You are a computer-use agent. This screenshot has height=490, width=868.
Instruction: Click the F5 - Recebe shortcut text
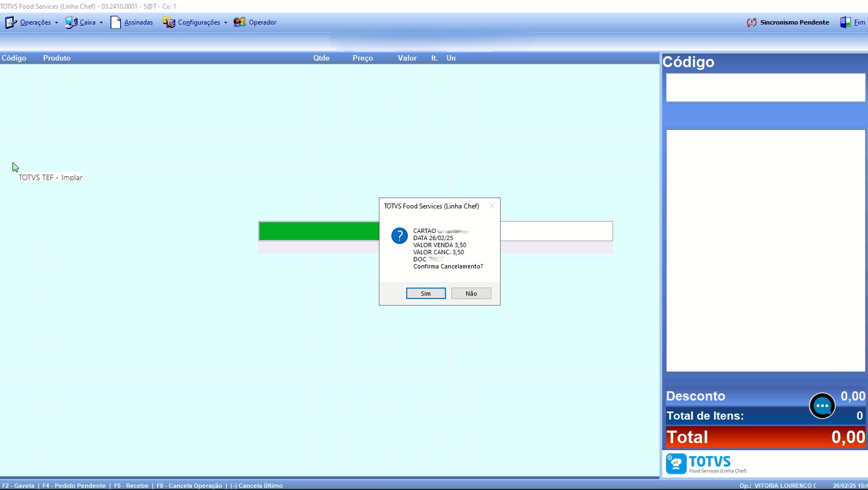(131, 486)
